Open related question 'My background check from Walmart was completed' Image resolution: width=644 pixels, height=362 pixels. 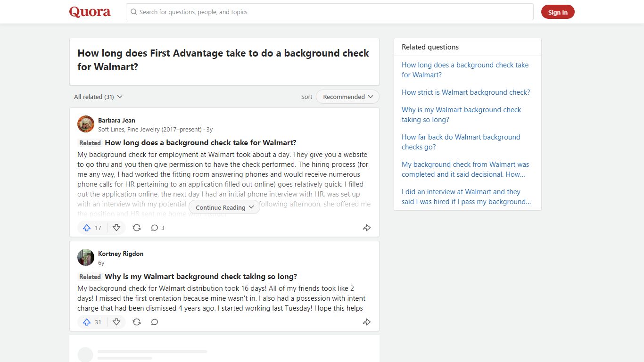pos(465,169)
